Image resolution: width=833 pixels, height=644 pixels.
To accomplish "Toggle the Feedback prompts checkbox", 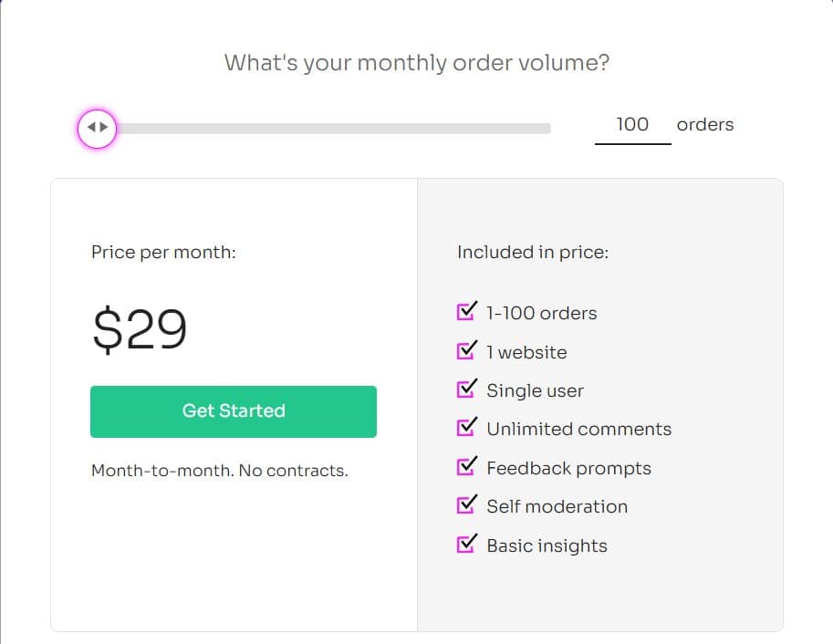I will [464, 467].
